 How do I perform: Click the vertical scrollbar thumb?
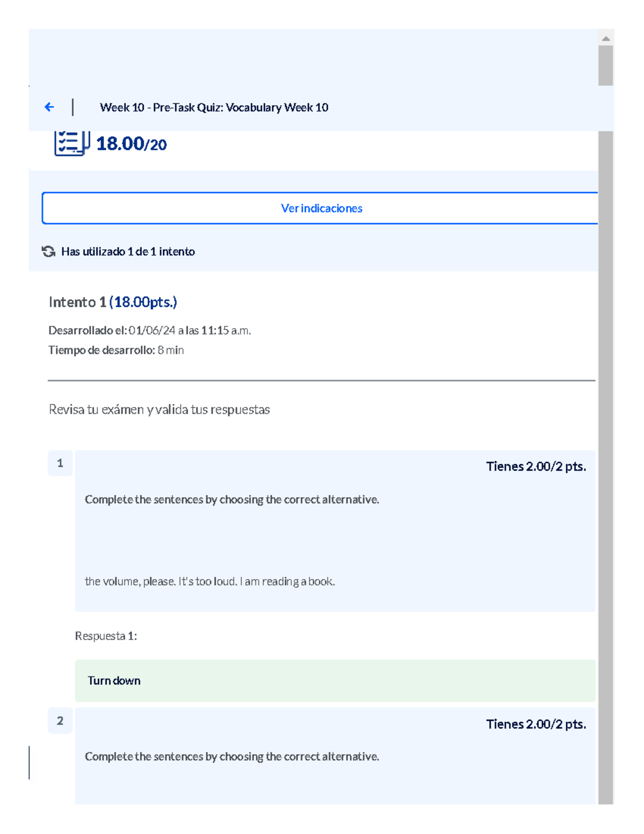tap(605, 65)
